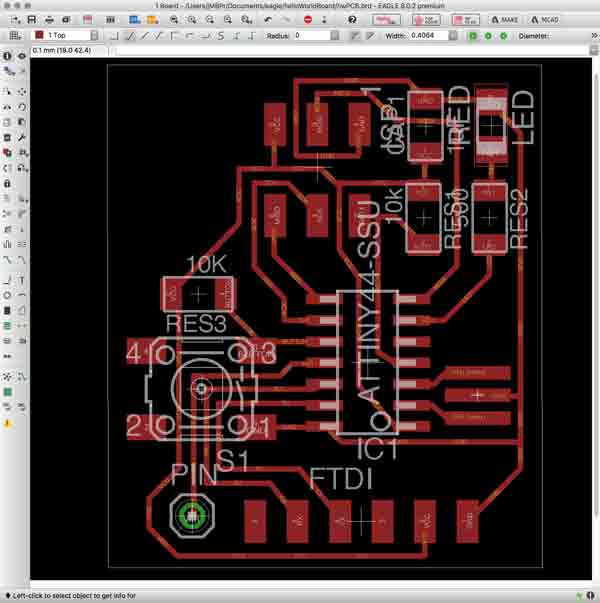
Task: Open Help with the question mark icon
Action: click(352, 20)
